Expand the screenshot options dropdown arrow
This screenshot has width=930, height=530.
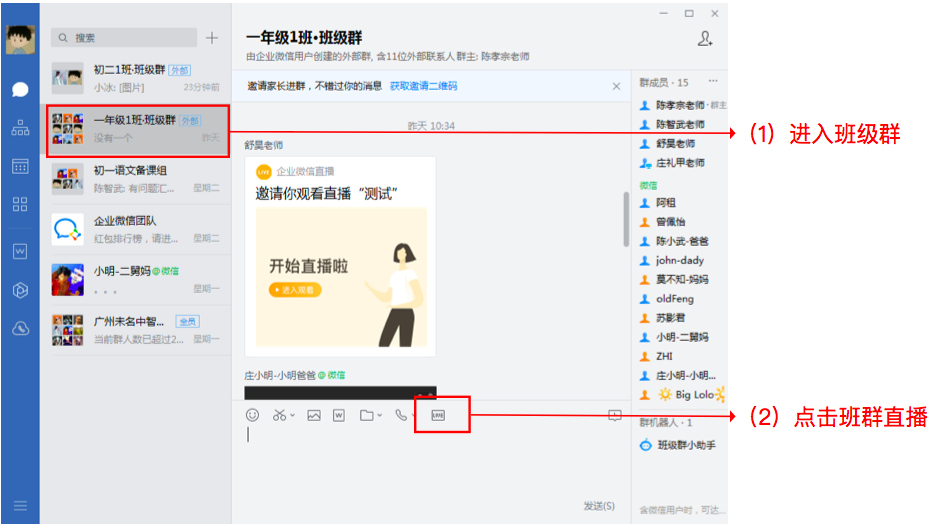click(292, 416)
